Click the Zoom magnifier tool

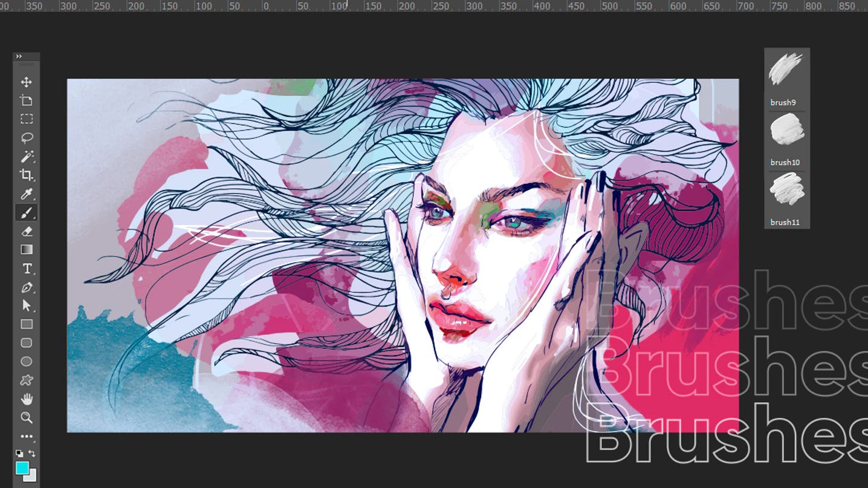coord(27,417)
